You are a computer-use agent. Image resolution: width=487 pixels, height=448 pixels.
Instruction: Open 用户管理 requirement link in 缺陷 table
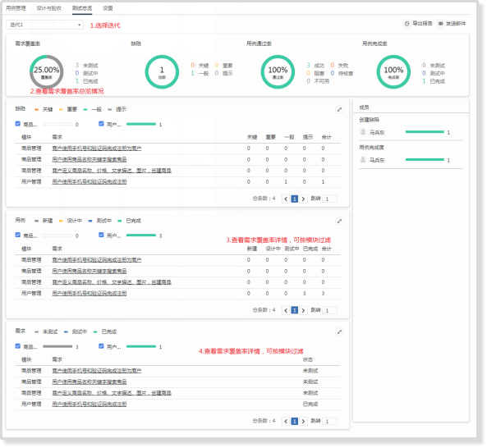click(x=90, y=182)
